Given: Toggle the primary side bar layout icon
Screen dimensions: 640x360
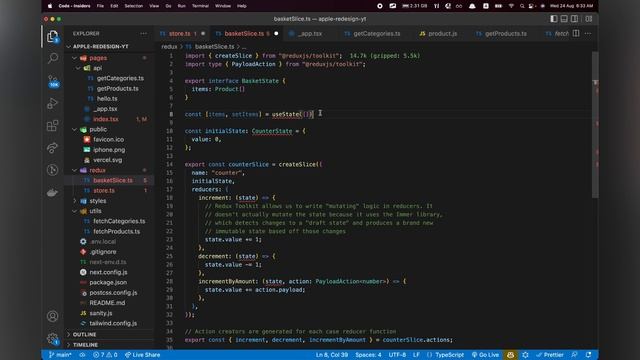Looking at the screenshot, I should click(x=554, y=19).
